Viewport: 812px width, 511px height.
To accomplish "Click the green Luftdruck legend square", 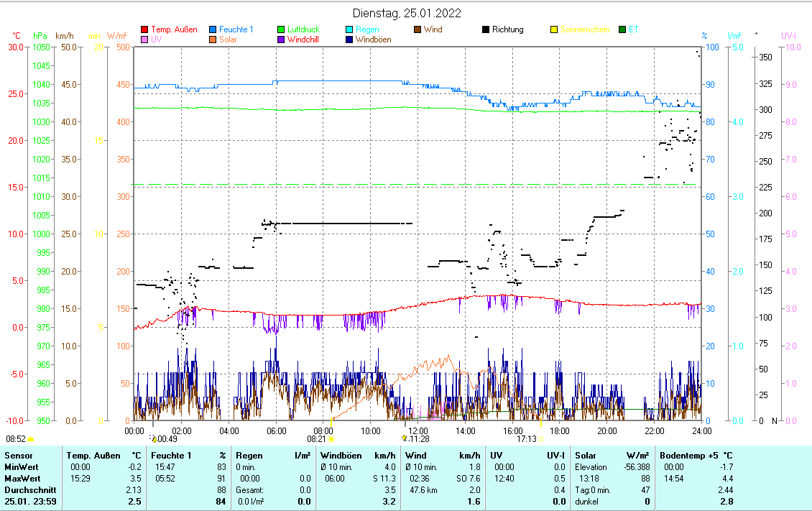I will pos(282,30).
